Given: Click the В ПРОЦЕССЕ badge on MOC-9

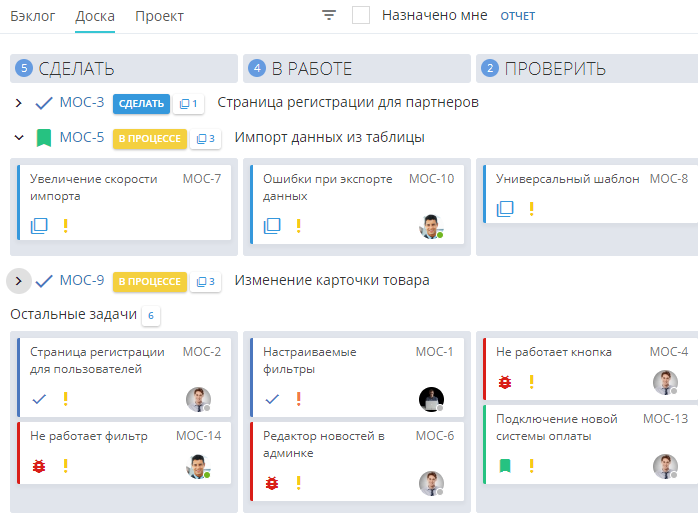Looking at the screenshot, I should tap(150, 281).
